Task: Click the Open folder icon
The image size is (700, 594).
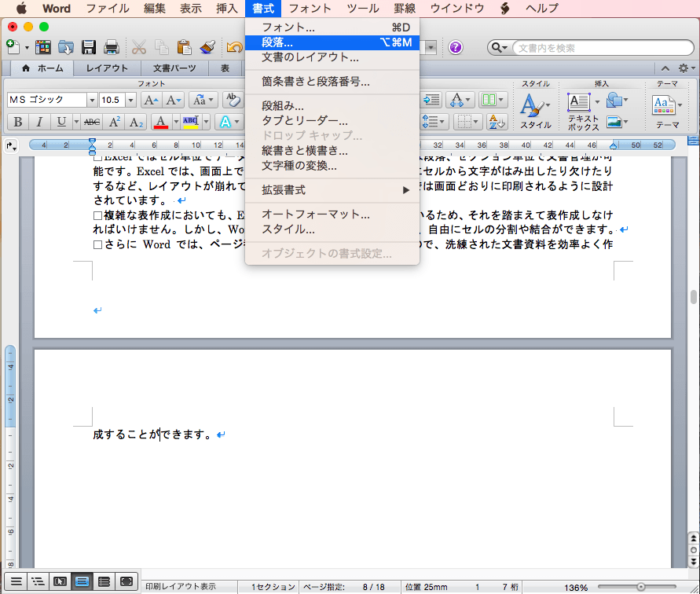Action: click(66, 47)
